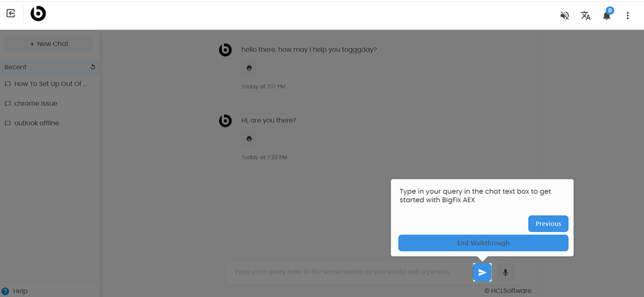Click the 'Recent' section heading
The image size is (644, 297).
15,67
